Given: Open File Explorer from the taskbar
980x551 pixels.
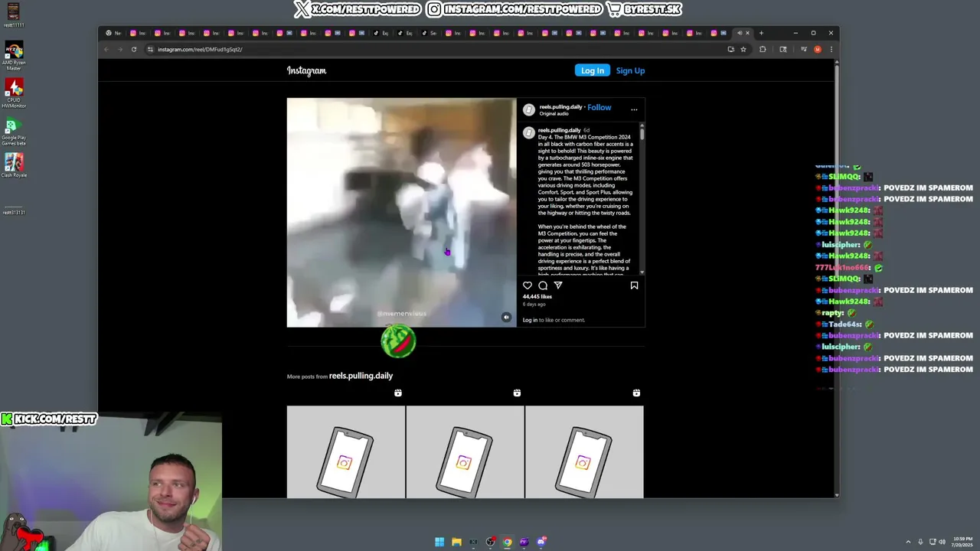Looking at the screenshot, I should coord(456,542).
